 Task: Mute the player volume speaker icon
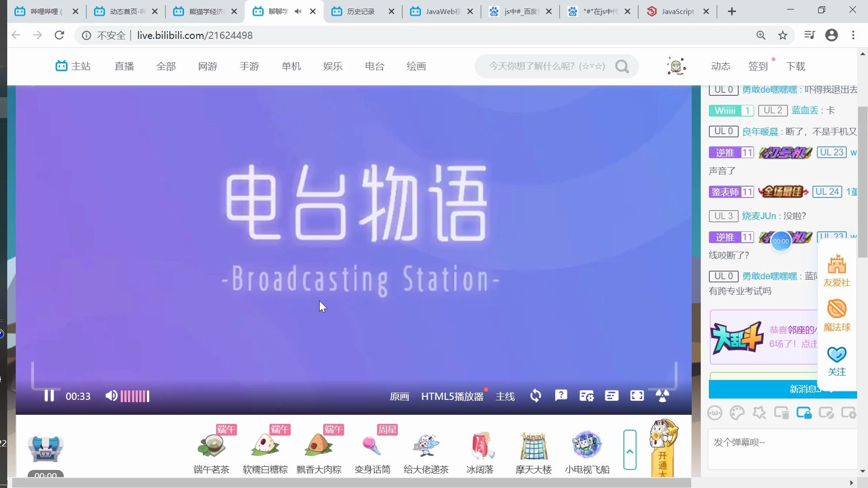point(111,396)
